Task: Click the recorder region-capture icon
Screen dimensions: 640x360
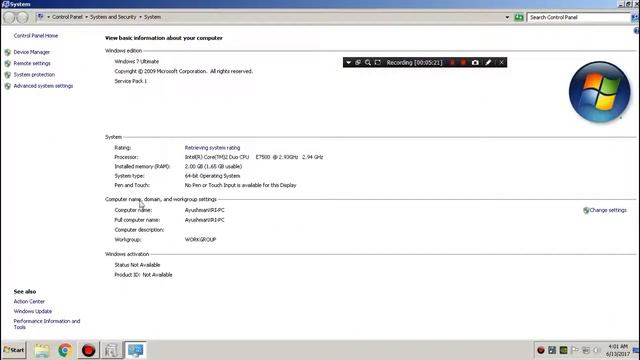Action: [x=378, y=62]
